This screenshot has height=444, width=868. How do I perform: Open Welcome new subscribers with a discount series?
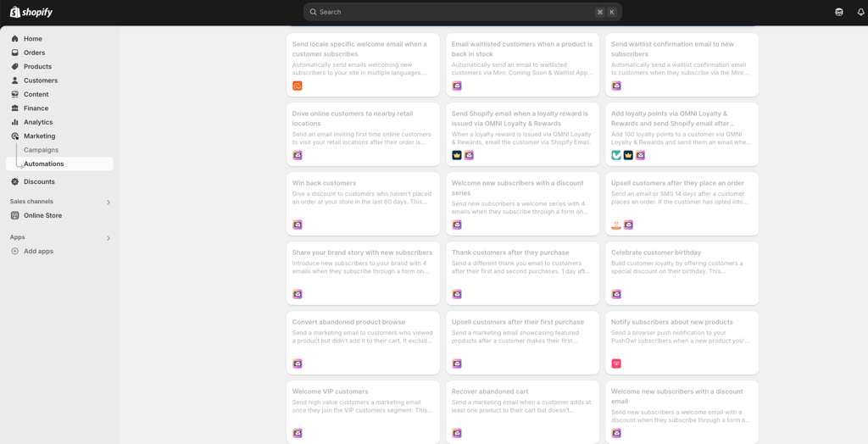point(522,203)
